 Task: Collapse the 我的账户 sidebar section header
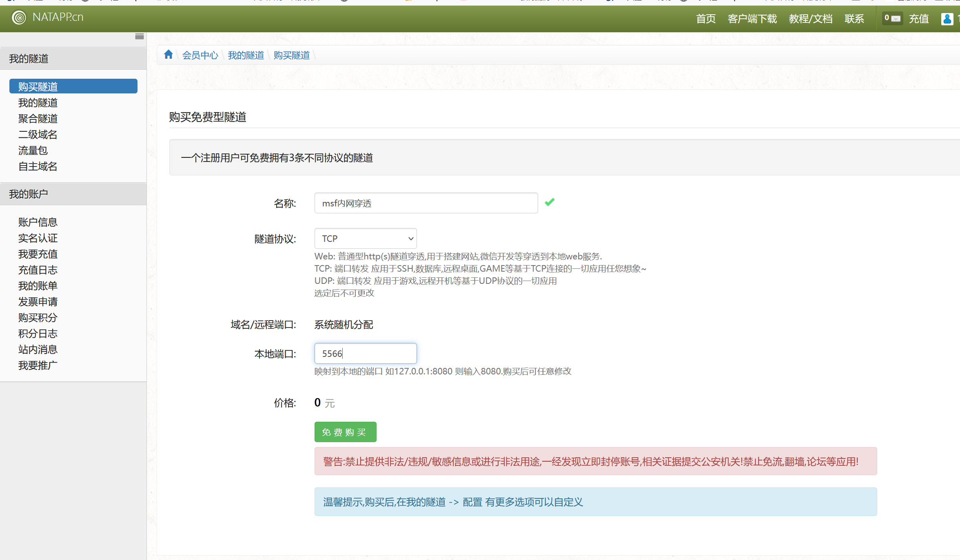(x=29, y=194)
